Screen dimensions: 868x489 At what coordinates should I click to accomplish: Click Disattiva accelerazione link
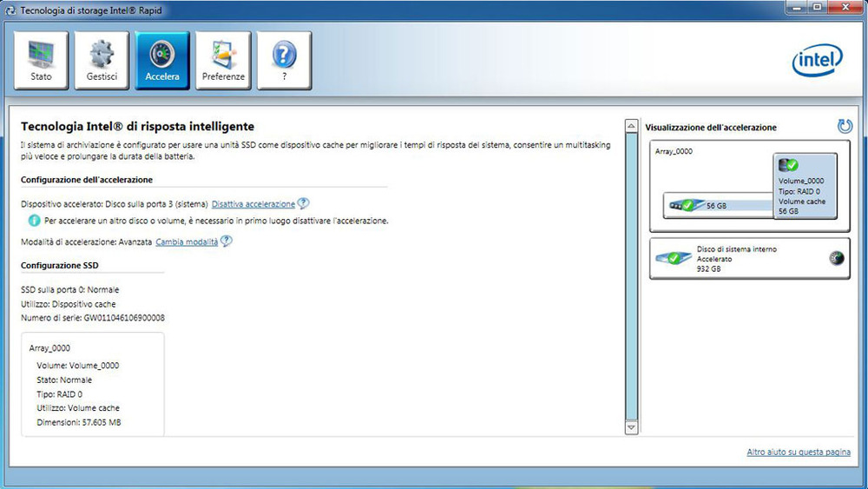253,204
